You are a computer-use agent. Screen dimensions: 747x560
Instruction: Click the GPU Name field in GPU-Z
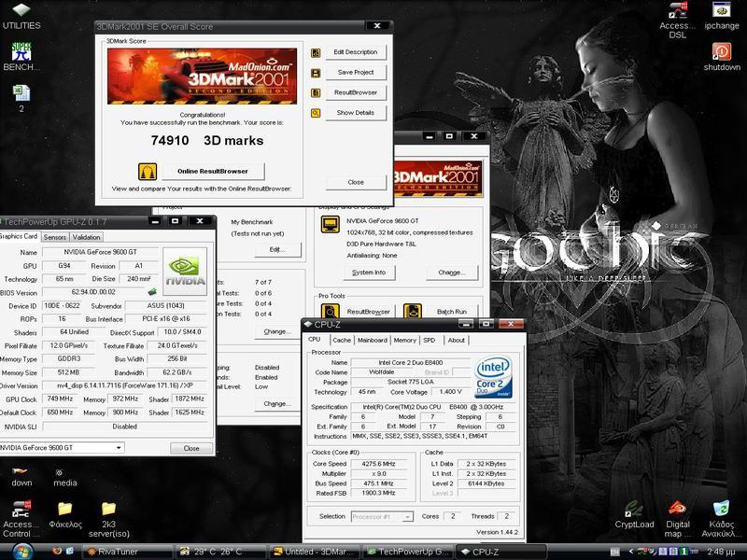tap(100, 252)
